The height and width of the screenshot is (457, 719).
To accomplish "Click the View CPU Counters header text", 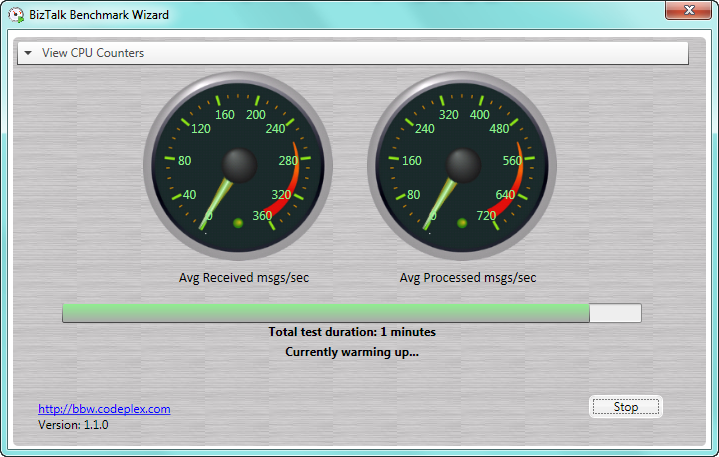I will coord(93,53).
